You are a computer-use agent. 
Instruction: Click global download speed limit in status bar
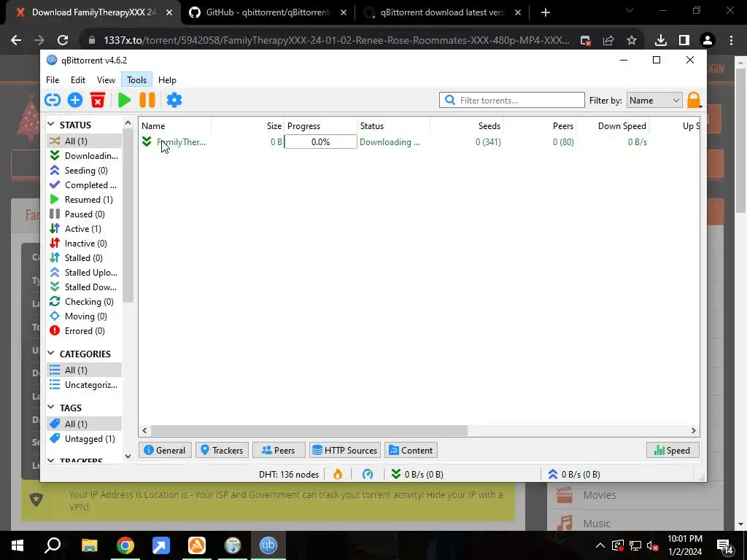[417, 474]
